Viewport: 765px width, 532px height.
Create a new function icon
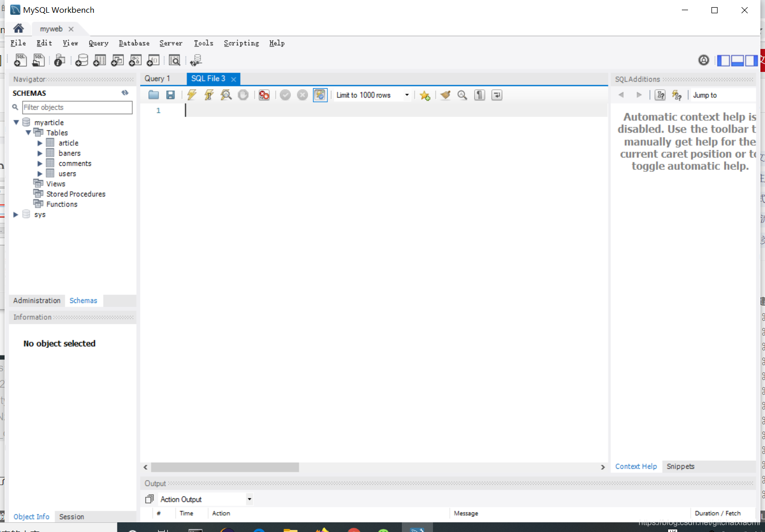pos(153,60)
